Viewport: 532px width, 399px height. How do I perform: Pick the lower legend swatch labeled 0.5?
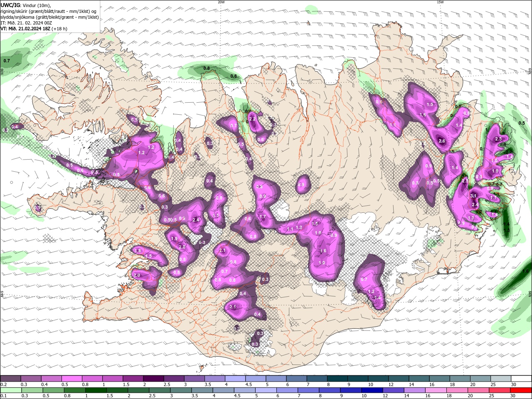click(53, 390)
